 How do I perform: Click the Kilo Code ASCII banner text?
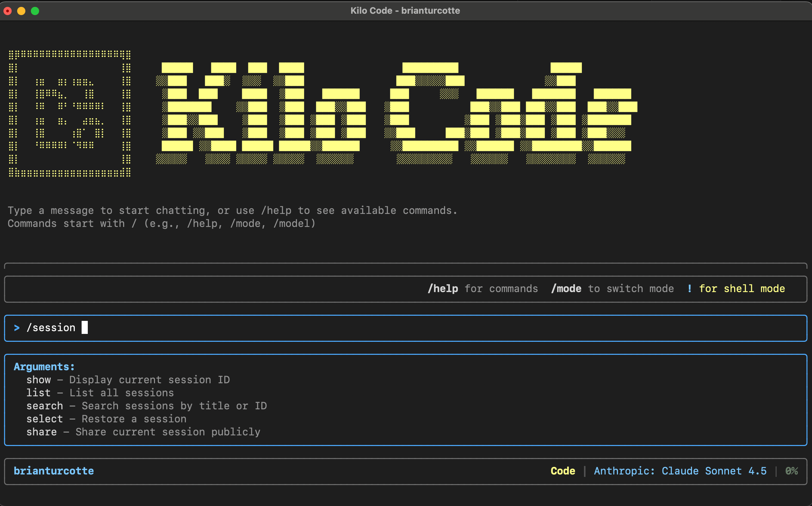[x=396, y=113]
